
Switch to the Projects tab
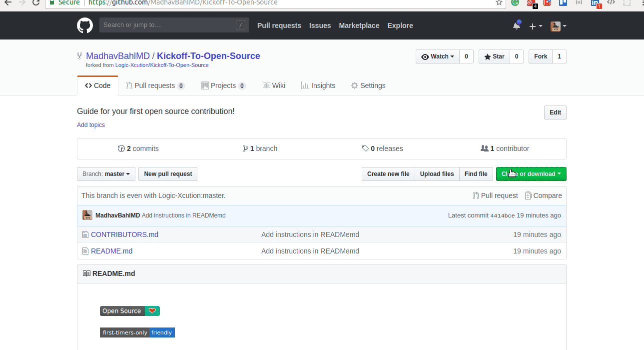click(223, 85)
